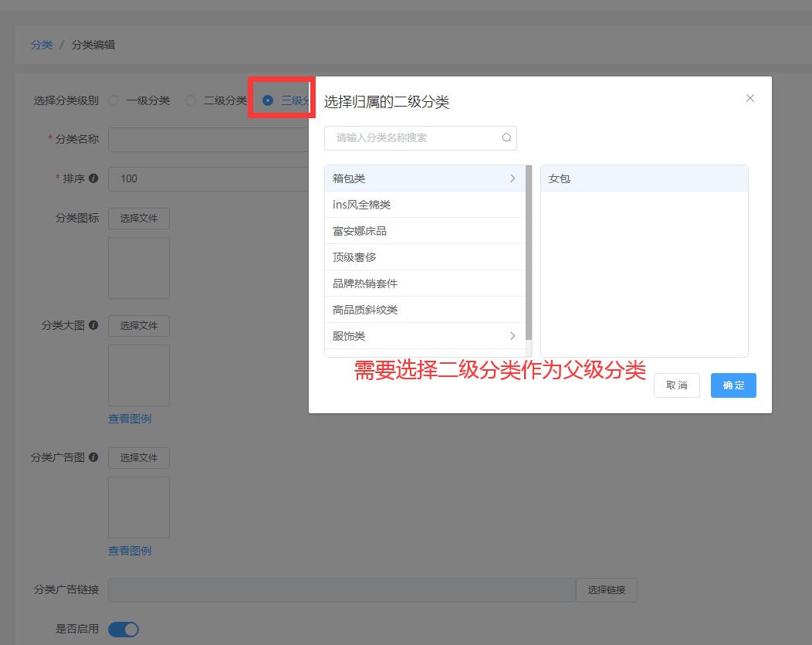This screenshot has height=645, width=812.
Task: Focus the 请输入分类名称搜索 search field
Action: pyautogui.click(x=421, y=138)
